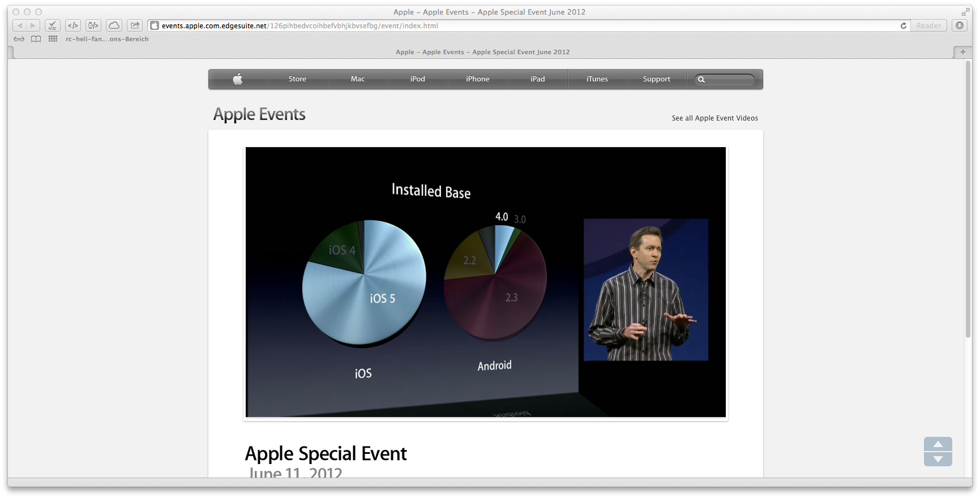Open the iTunes navigation tab

tap(597, 79)
